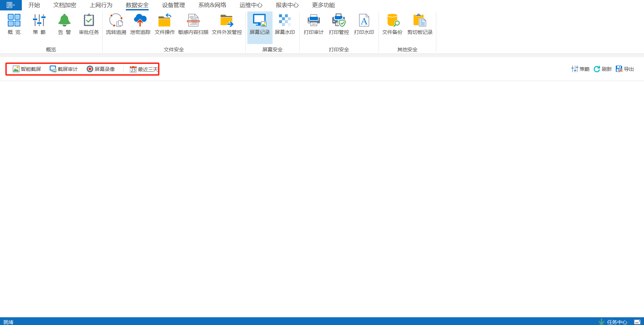This screenshot has height=325, width=644.
Task: Expand the application menu in top-left corner
Action: (11, 5)
